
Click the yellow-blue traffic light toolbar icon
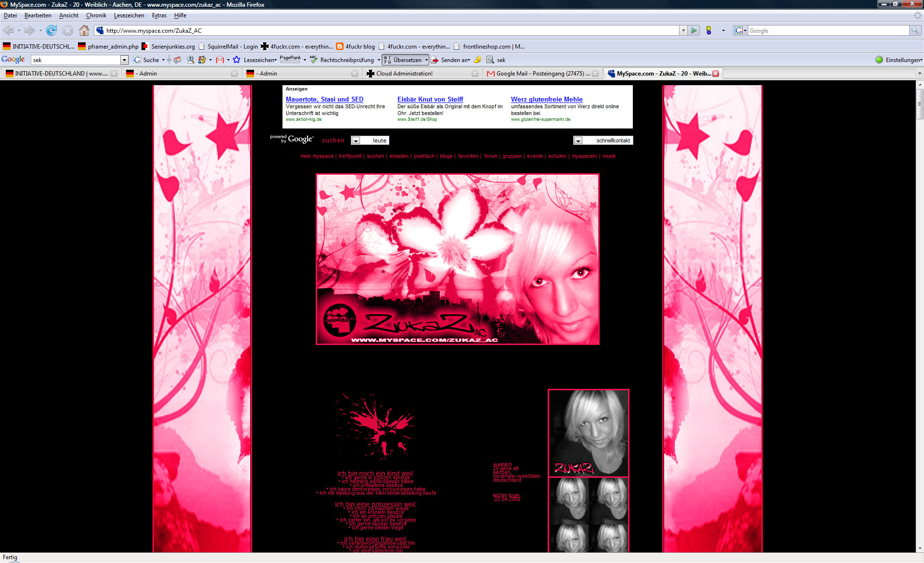coord(708,30)
